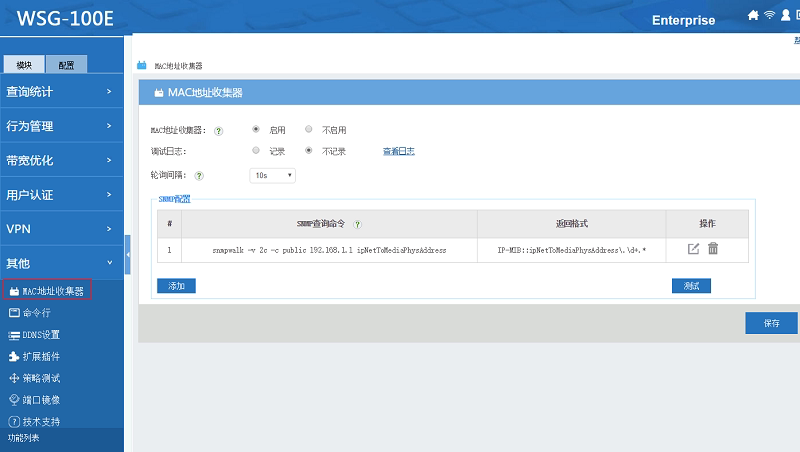
Task: Select 启用 for MAC地址收集器
Action: click(256, 130)
